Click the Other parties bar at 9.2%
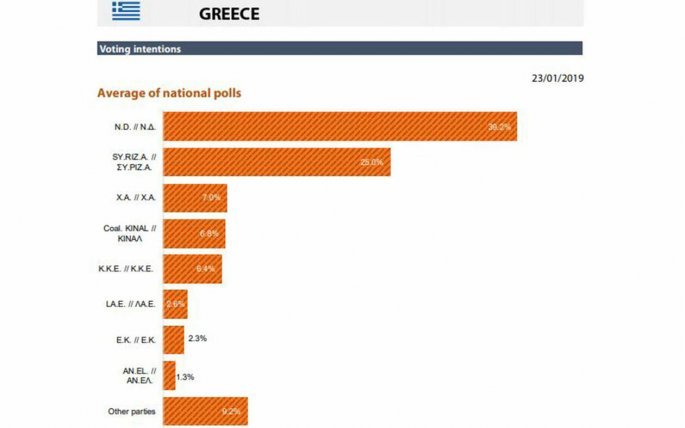The image size is (685, 428). 204,410
